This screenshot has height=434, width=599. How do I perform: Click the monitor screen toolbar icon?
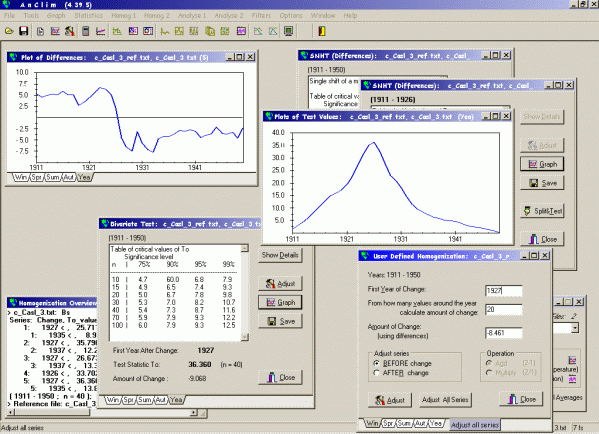tap(288, 31)
